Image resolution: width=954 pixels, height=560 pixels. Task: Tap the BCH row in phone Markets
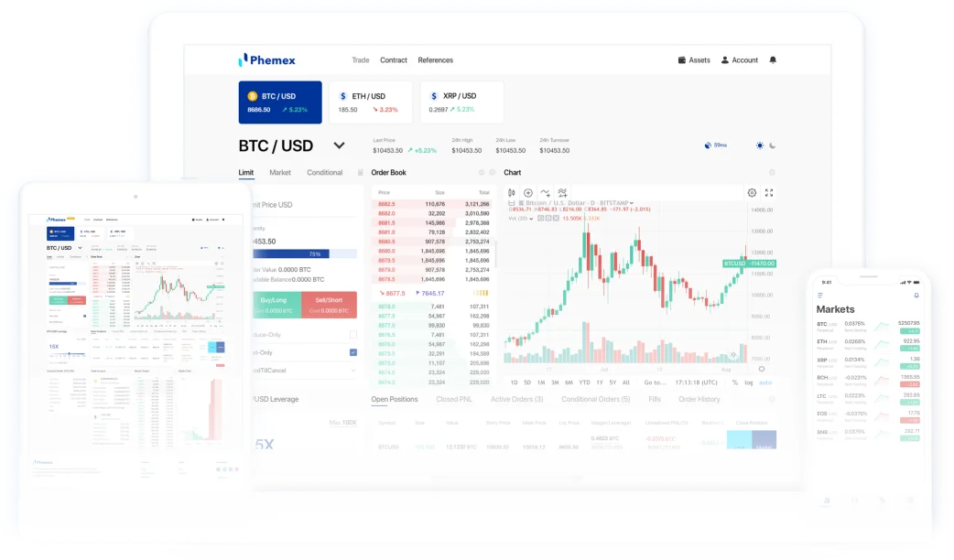tap(868, 380)
